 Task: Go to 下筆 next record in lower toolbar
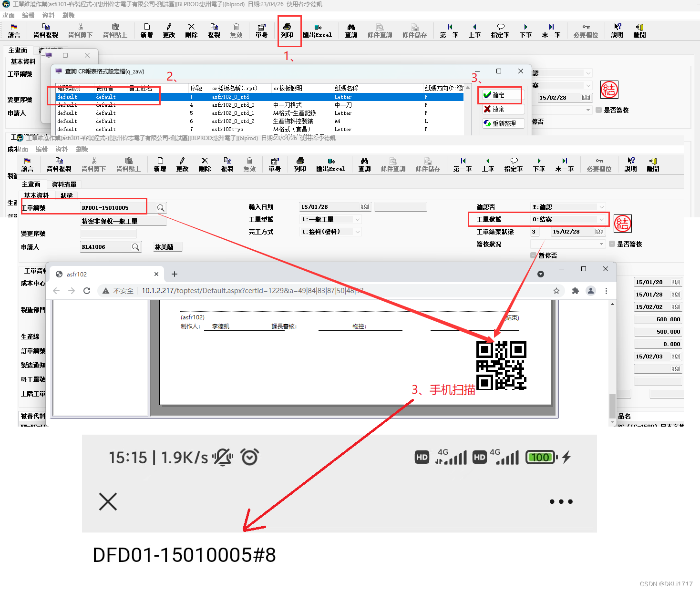point(539,164)
